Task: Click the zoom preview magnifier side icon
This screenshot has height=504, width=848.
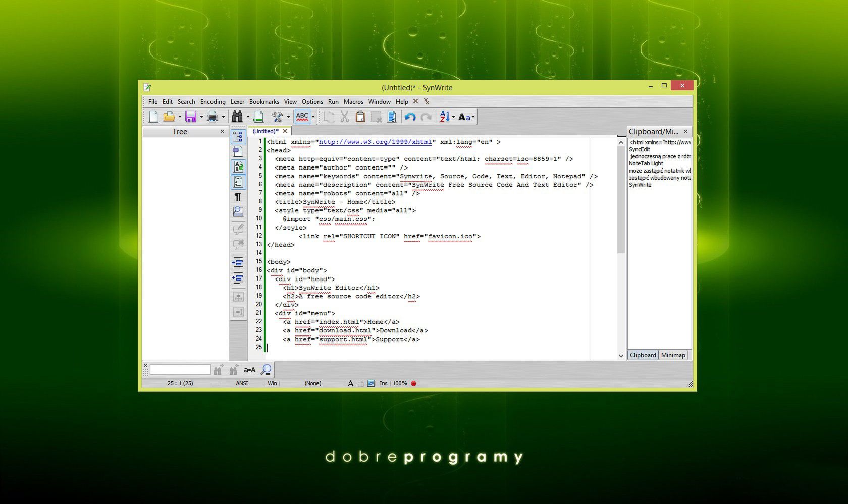Action: (x=238, y=212)
